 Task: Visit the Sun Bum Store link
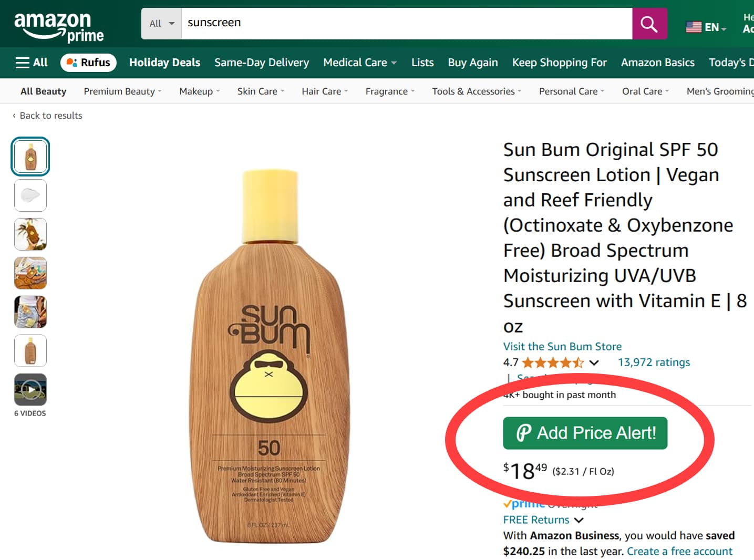pyautogui.click(x=562, y=346)
